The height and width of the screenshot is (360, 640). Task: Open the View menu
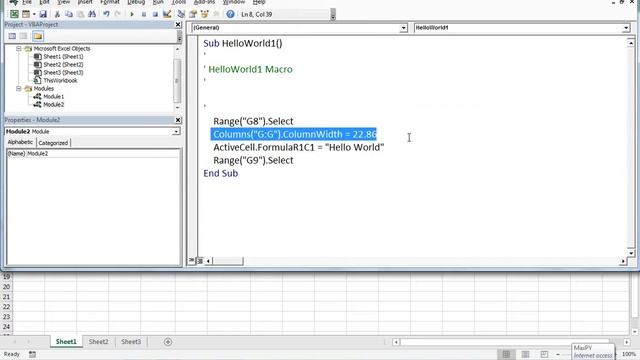tap(64, 2)
